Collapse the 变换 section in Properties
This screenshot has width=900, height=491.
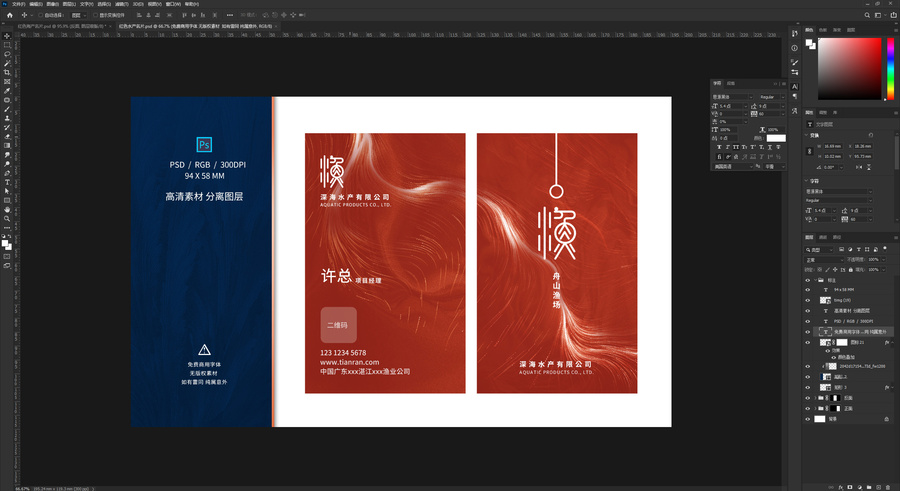pyautogui.click(x=806, y=135)
